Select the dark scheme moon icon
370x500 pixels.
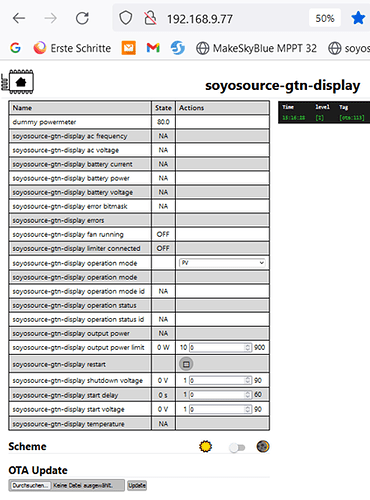(x=263, y=446)
